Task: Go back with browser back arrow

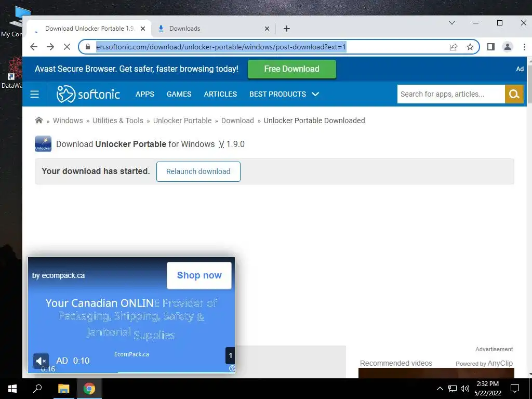Action: coord(34,47)
